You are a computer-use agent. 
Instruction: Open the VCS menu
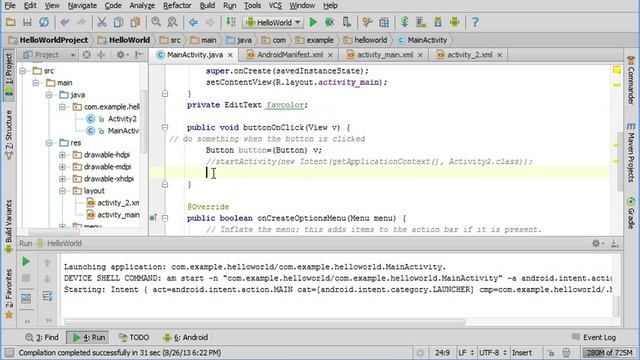[275, 6]
